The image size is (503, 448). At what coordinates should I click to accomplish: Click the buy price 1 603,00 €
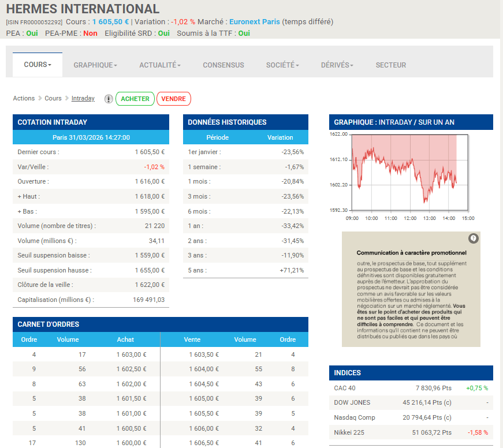(x=131, y=354)
